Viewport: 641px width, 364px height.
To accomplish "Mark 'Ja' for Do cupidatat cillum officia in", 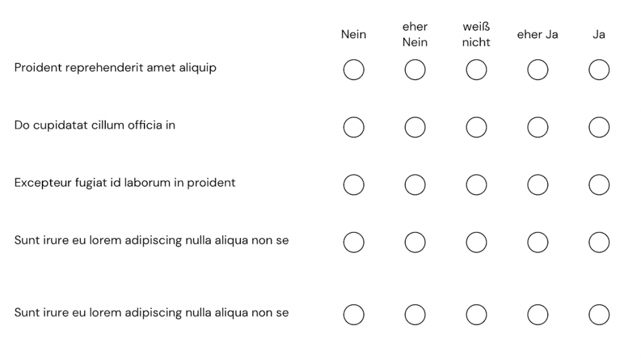I will coord(599,128).
